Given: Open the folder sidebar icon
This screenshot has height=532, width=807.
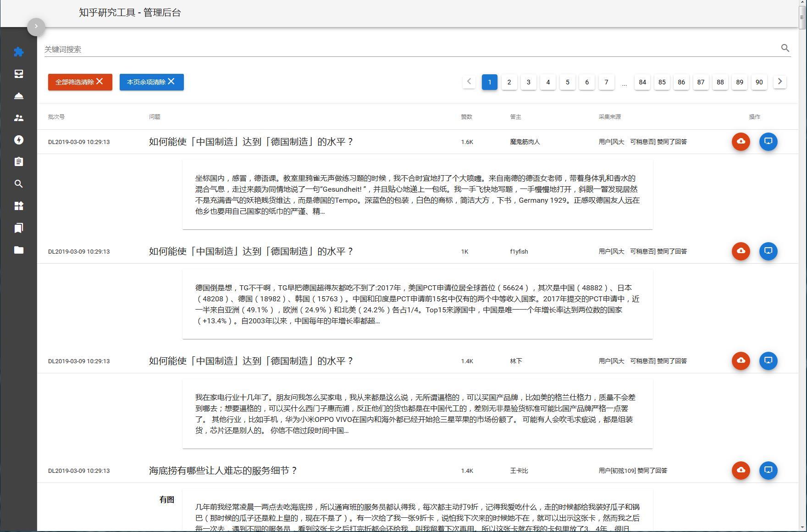Looking at the screenshot, I should [x=19, y=250].
